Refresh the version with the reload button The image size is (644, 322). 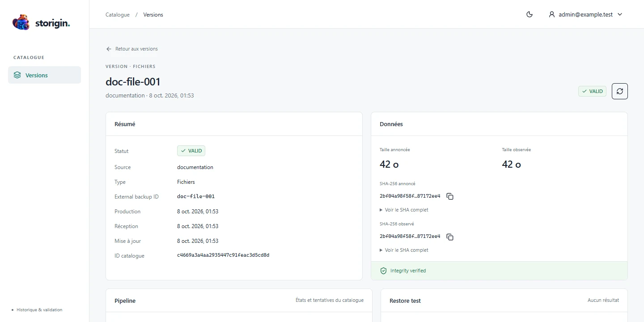tap(620, 91)
